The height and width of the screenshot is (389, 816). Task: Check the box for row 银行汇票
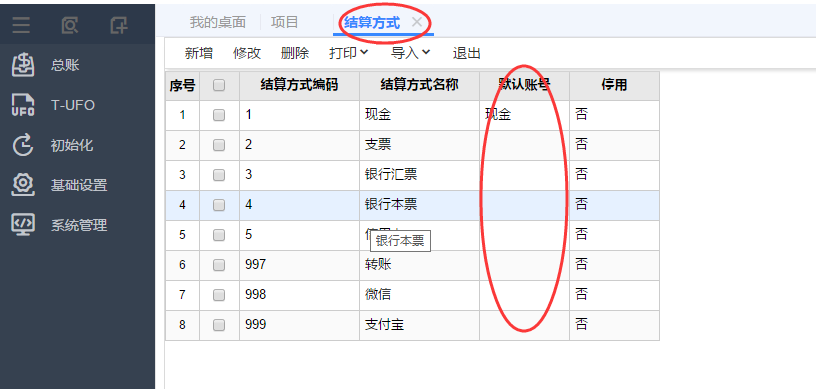[x=219, y=175]
